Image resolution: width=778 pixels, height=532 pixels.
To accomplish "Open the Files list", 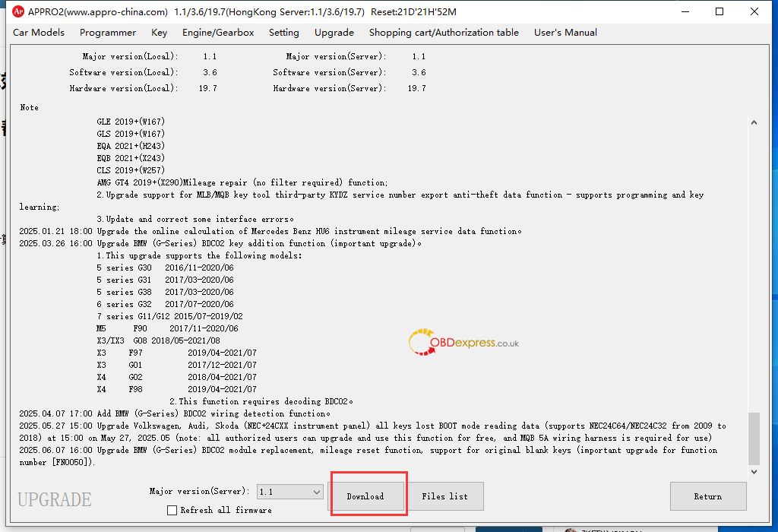I will (444, 496).
